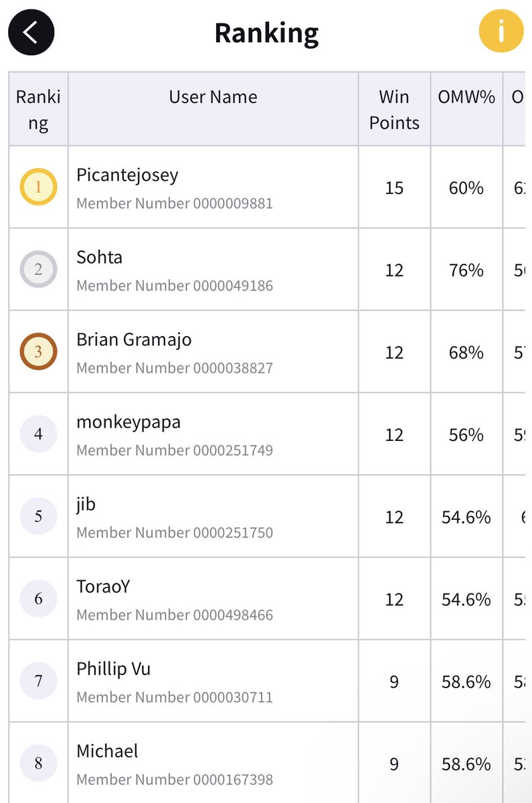Select the rank 6 badge
This screenshot has width=532, height=803.
(x=38, y=599)
